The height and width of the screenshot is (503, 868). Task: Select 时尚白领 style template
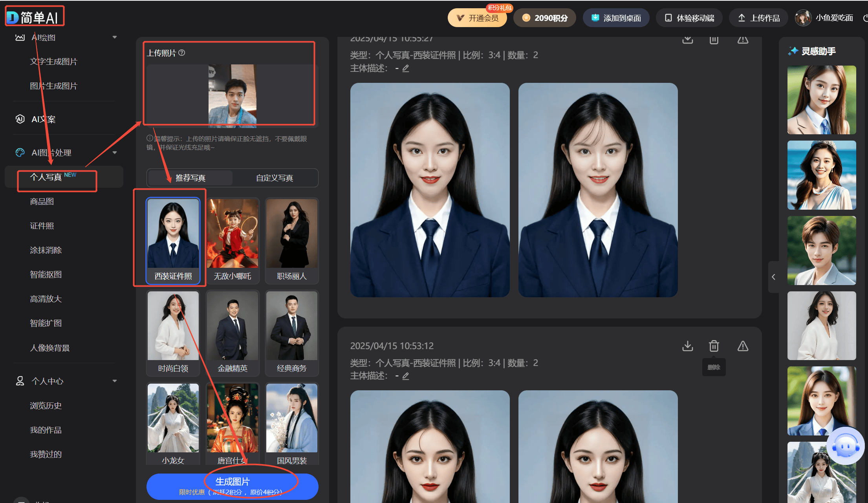(x=173, y=333)
